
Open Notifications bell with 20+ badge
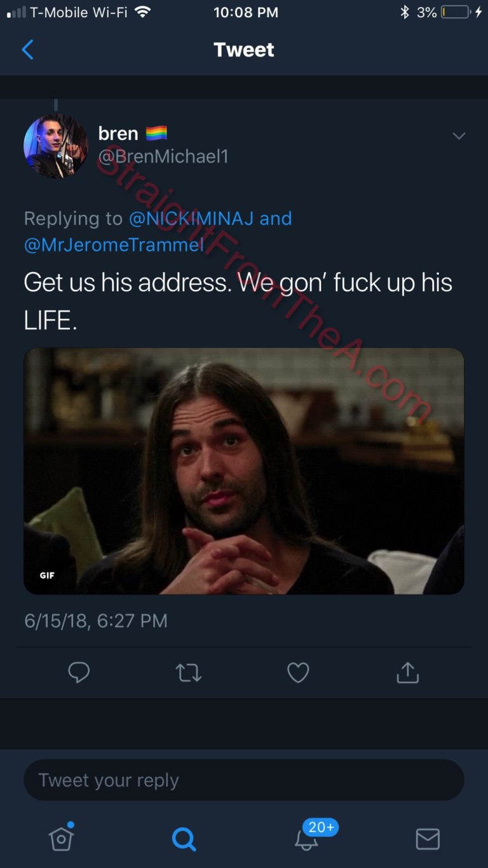[307, 838]
